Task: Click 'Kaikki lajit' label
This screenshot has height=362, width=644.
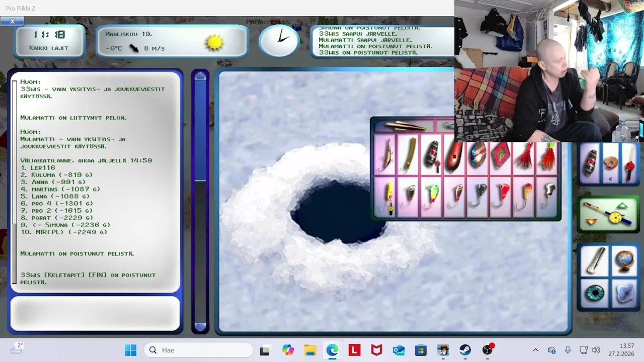Action: (49, 48)
